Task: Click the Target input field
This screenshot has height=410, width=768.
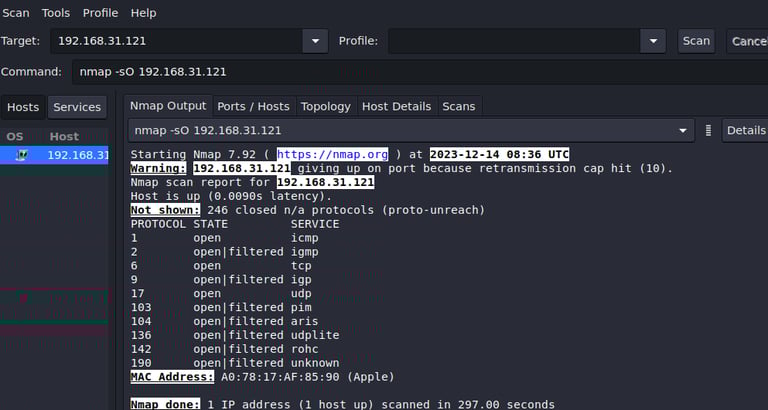Action: pos(176,41)
